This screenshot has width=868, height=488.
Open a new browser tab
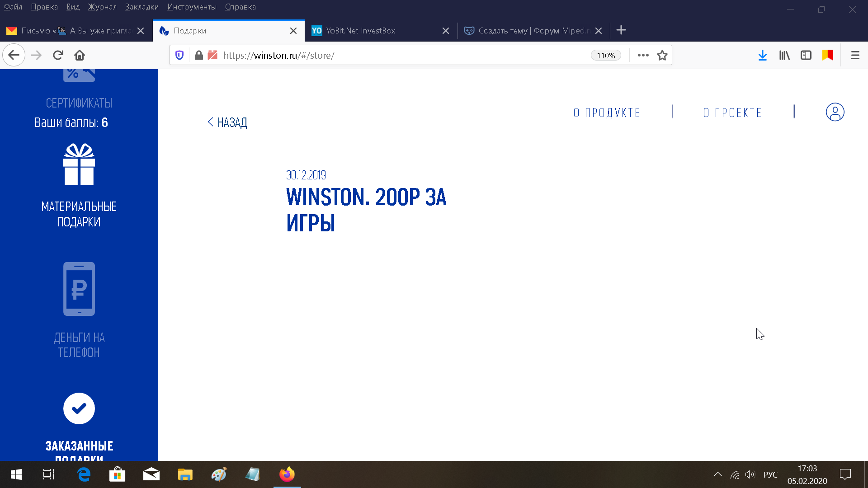coord(621,30)
